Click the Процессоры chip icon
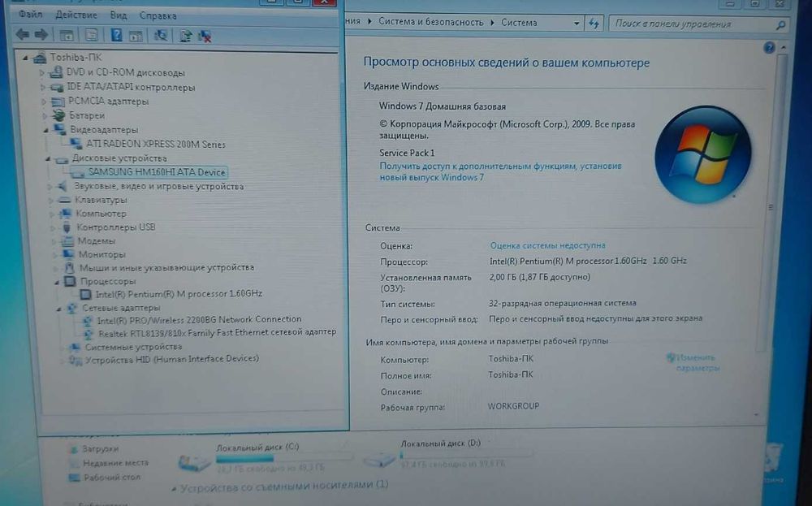812x506 pixels. click(71, 281)
